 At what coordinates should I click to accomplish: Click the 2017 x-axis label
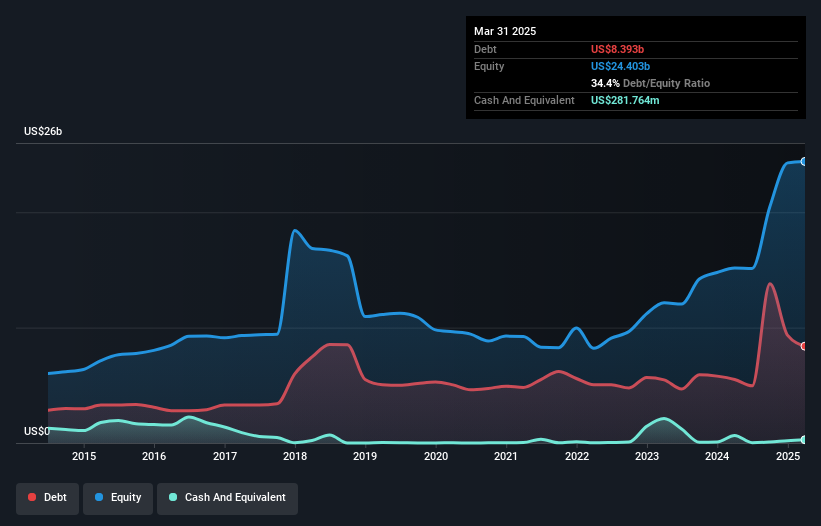pyautogui.click(x=225, y=456)
